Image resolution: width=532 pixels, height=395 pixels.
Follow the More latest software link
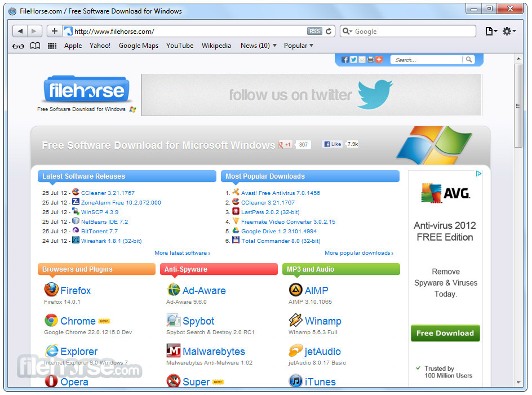182,253
